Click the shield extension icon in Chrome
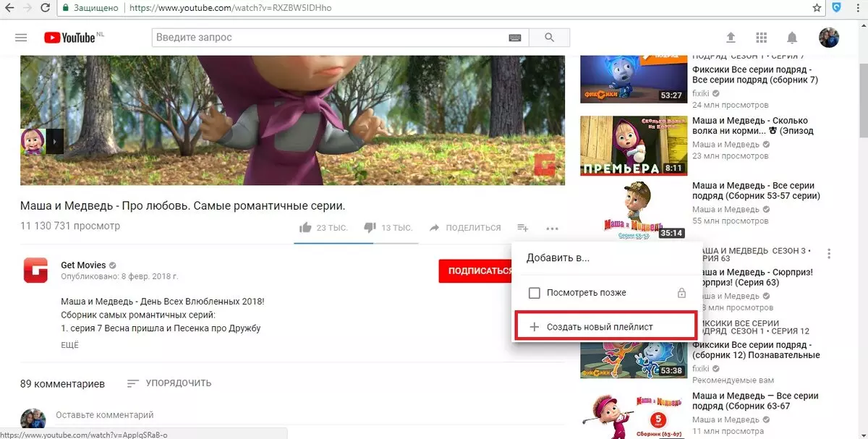The width and height of the screenshot is (868, 439). [x=837, y=8]
